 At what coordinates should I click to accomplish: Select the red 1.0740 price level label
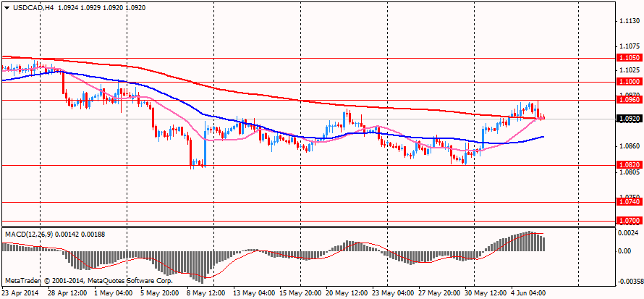pos(629,202)
